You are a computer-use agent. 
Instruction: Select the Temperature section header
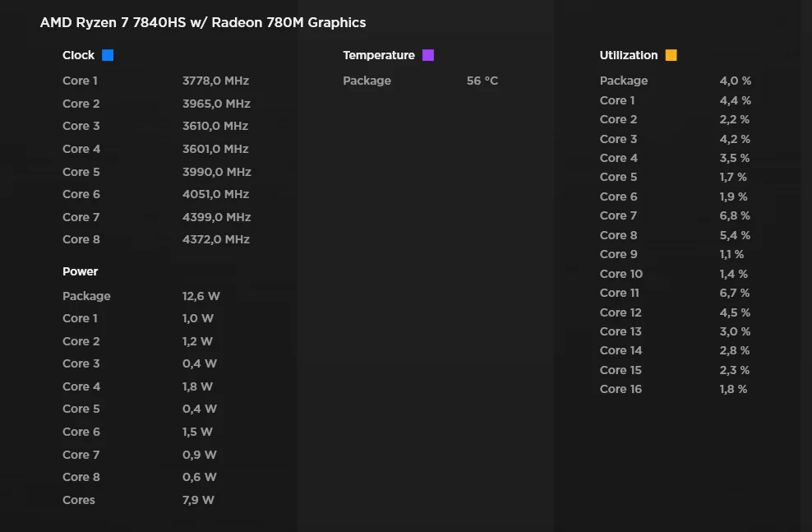(x=379, y=56)
